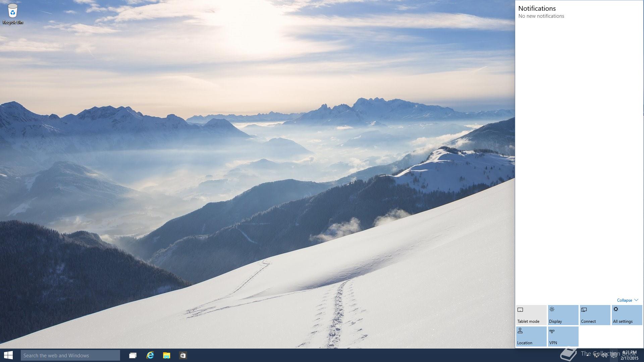Open File Explorer from the taskbar
This screenshot has height=362, width=644.
pyautogui.click(x=166, y=355)
